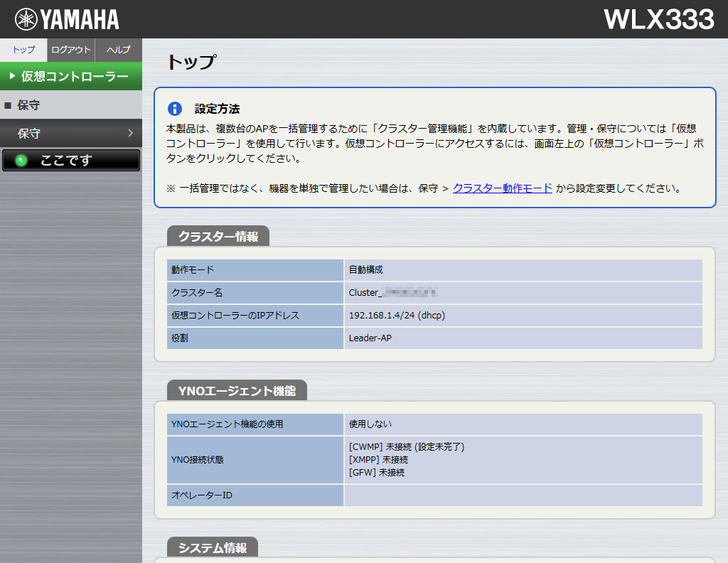Click the 保守 section heading in sidebar
Viewport: 728px width, 563px height.
[x=71, y=105]
